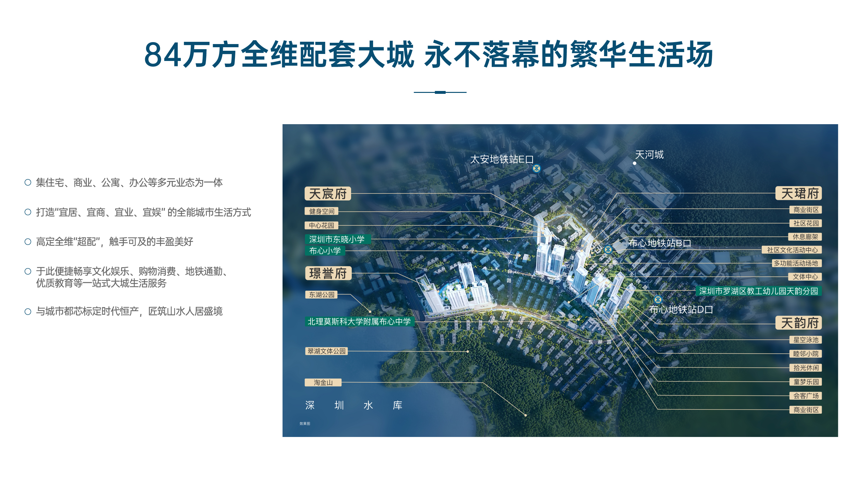Click the 星空泳池 amenity label
The width and height of the screenshot is (868, 489).
click(805, 340)
